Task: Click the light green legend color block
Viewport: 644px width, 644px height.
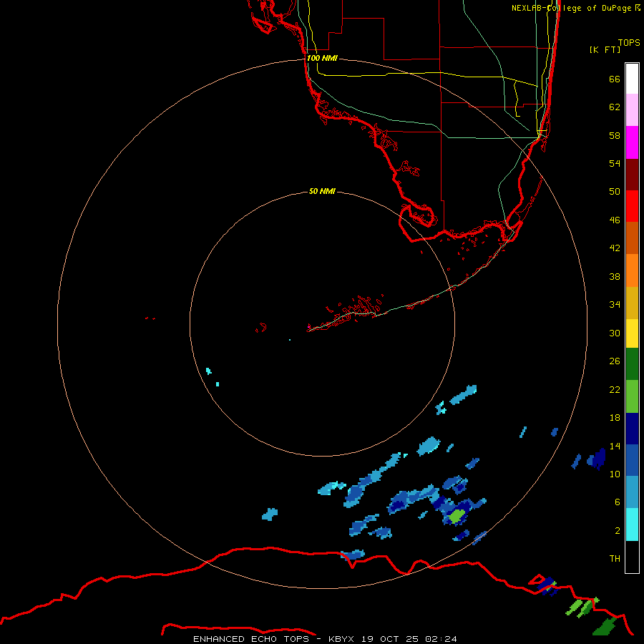Action: point(632,396)
